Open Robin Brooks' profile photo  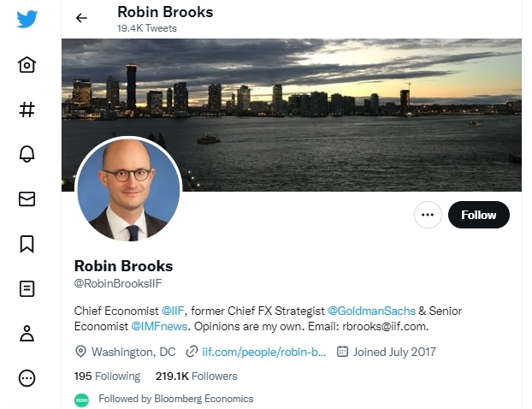pyautogui.click(x=128, y=189)
